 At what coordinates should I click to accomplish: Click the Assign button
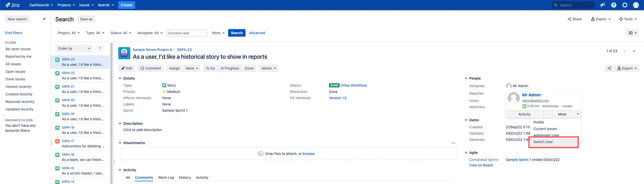pyautogui.click(x=174, y=68)
